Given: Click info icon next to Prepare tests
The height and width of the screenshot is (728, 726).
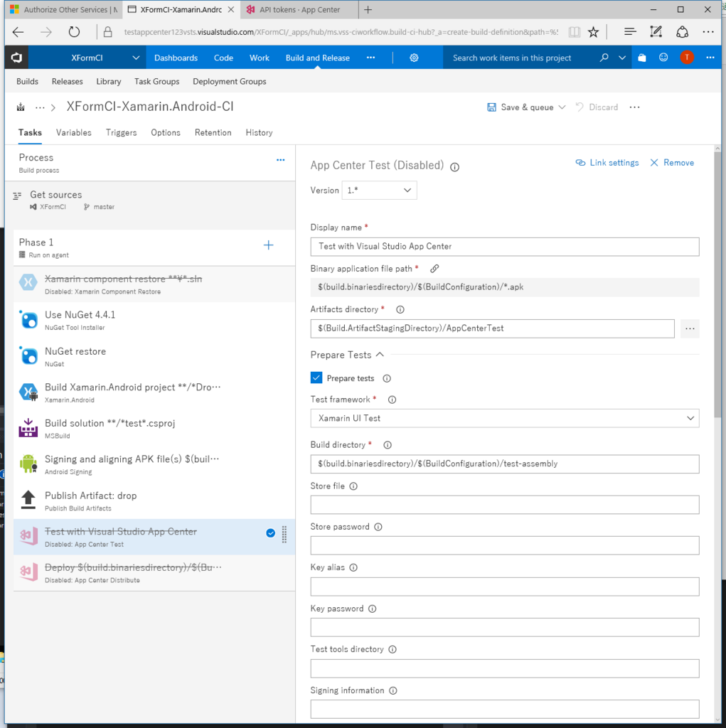Looking at the screenshot, I should coord(386,378).
